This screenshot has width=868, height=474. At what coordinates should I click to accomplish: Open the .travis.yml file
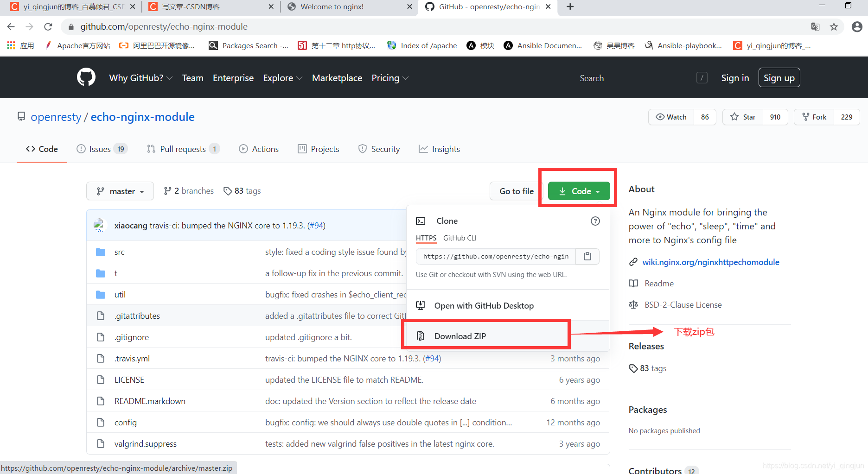point(132,359)
